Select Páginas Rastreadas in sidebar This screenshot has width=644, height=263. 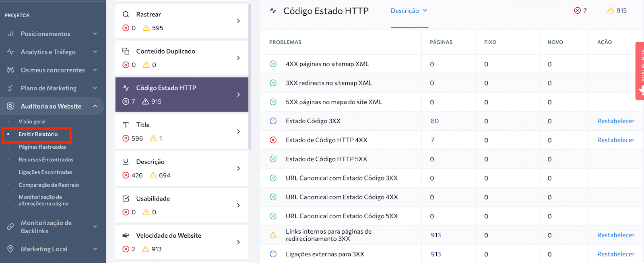[x=42, y=147]
